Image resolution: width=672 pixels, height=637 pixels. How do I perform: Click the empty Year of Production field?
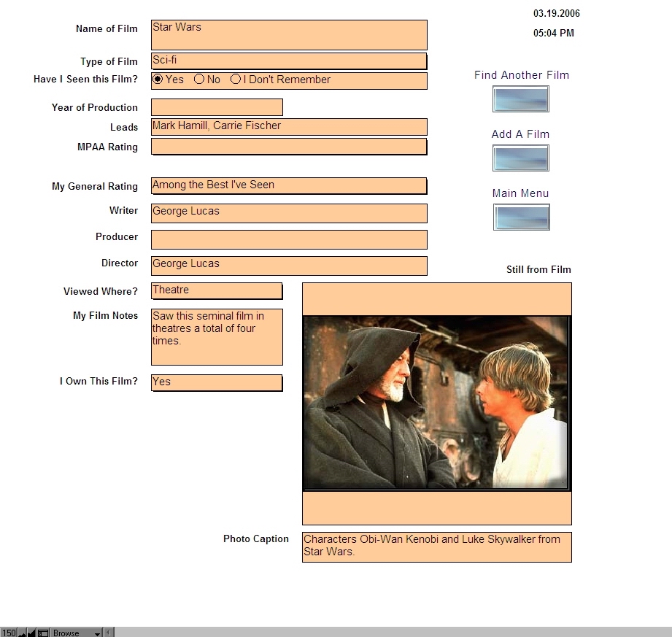[217, 107]
